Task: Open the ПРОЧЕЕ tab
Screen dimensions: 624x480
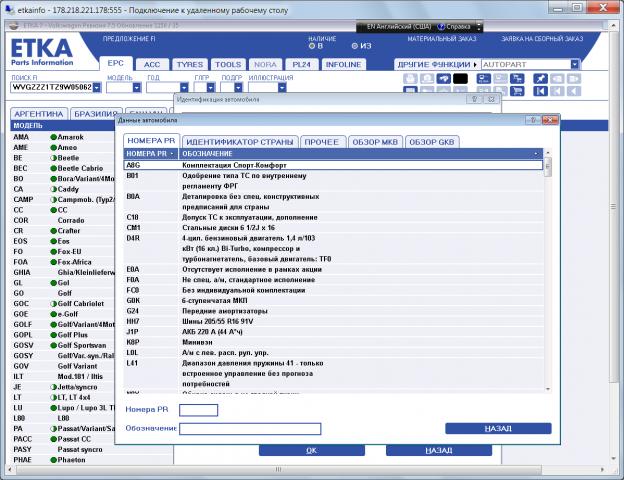Action: (x=322, y=142)
